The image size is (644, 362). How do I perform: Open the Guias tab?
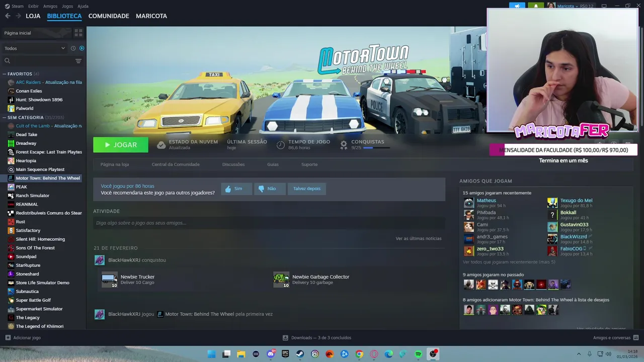click(273, 164)
